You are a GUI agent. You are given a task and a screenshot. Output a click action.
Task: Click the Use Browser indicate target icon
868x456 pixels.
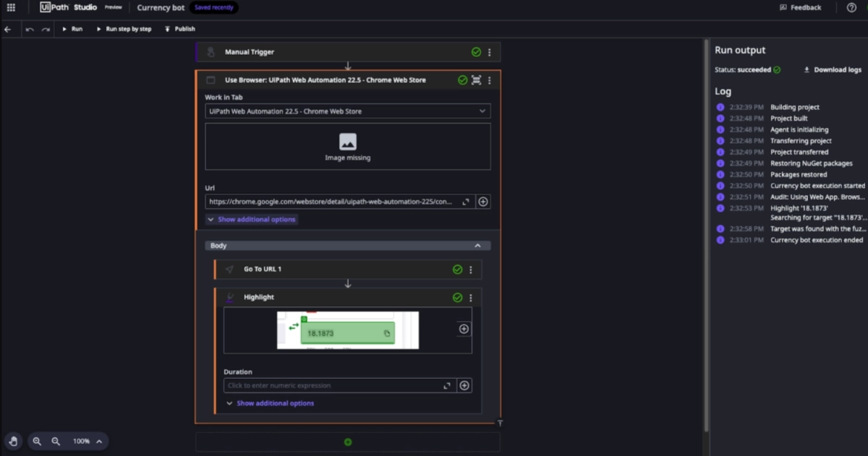tap(476, 80)
